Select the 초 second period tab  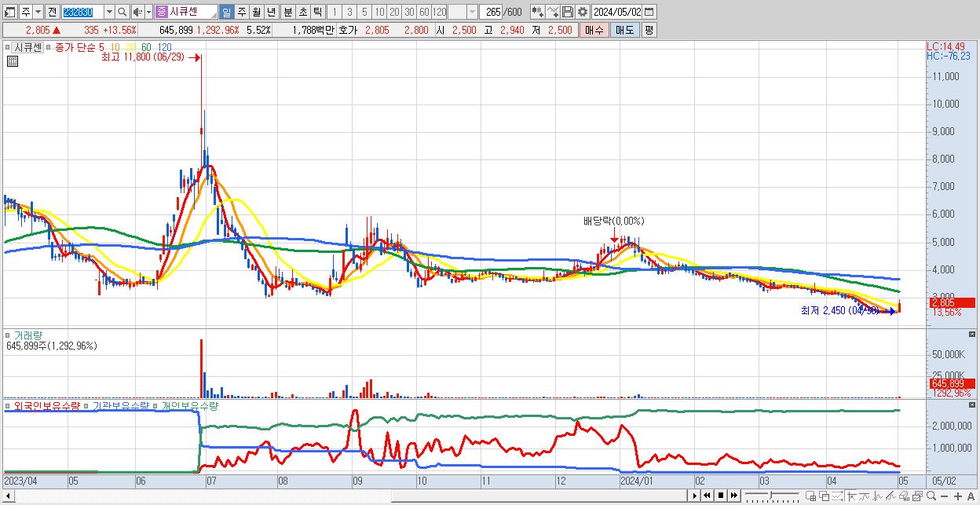pos(302,12)
